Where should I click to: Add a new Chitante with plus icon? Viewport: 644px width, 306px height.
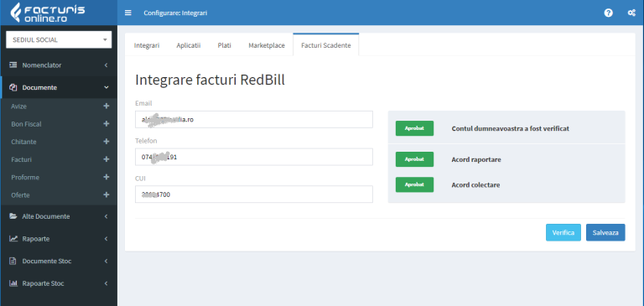pyautogui.click(x=106, y=142)
